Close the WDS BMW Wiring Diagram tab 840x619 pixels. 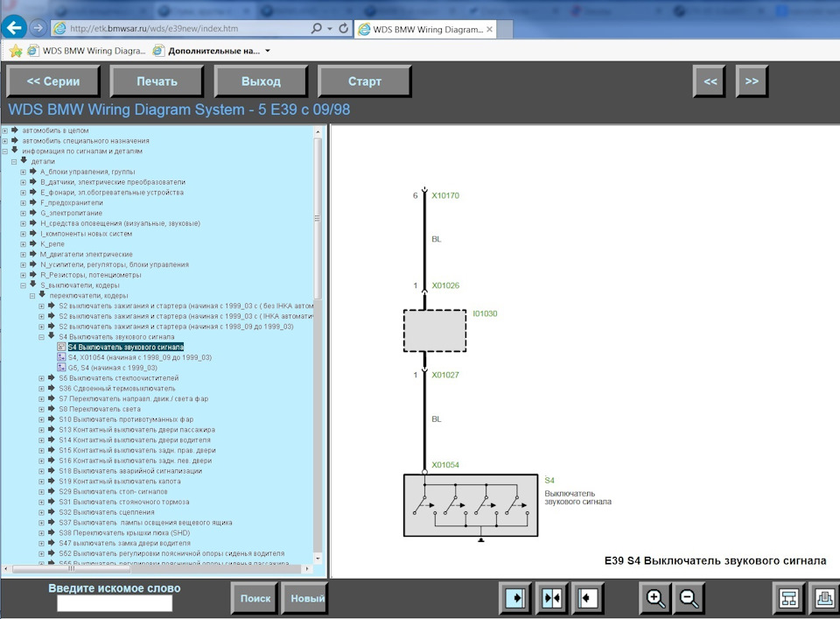[x=489, y=30]
